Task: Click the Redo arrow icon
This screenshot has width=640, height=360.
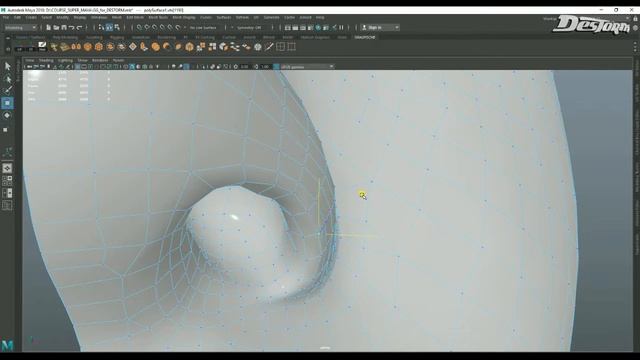Action: pyautogui.click(x=80, y=27)
